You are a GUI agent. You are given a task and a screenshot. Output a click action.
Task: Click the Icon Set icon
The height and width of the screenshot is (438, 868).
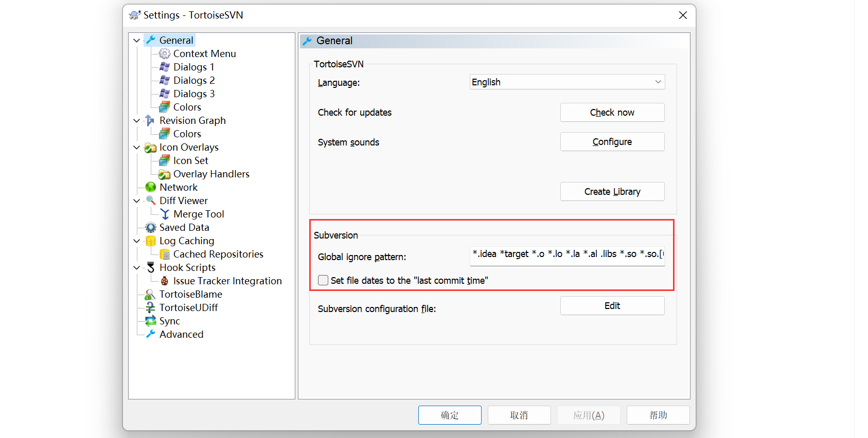pyautogui.click(x=165, y=160)
